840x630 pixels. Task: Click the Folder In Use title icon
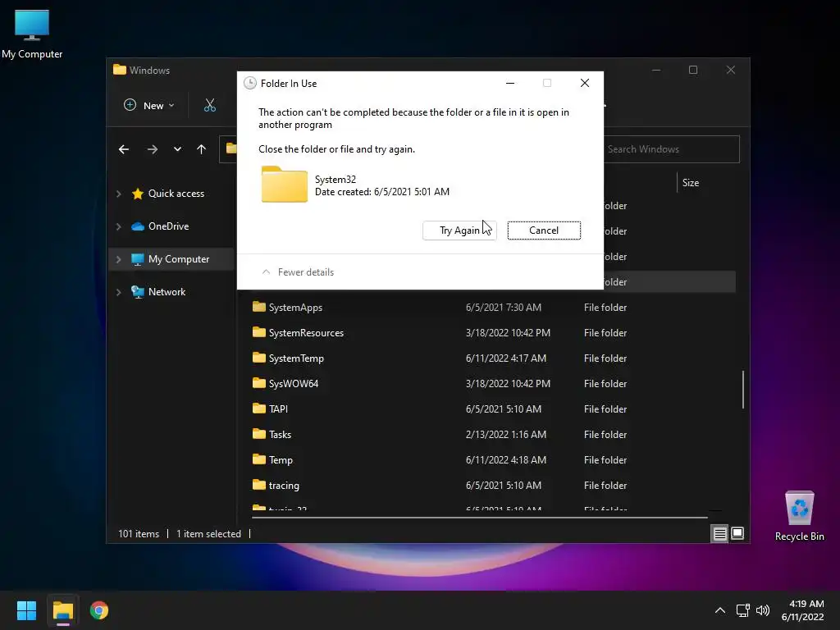(249, 83)
